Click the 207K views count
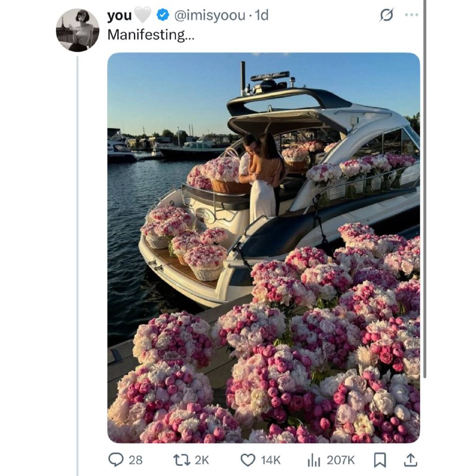The width and height of the screenshot is (476, 476). click(x=341, y=460)
